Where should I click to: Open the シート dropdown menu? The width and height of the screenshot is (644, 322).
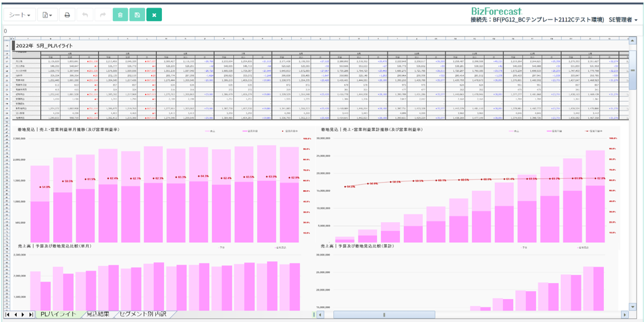click(20, 15)
